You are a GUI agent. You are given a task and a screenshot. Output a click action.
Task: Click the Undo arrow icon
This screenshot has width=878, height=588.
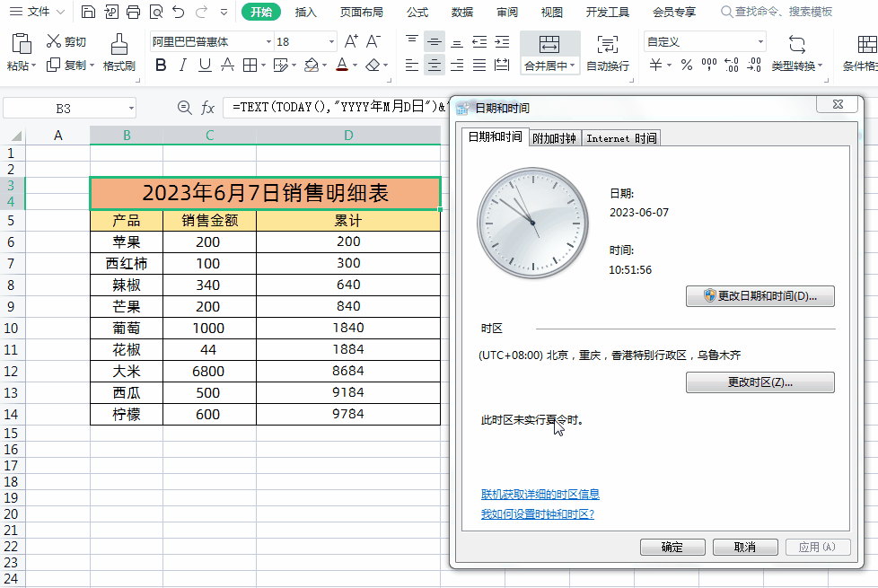(x=178, y=12)
